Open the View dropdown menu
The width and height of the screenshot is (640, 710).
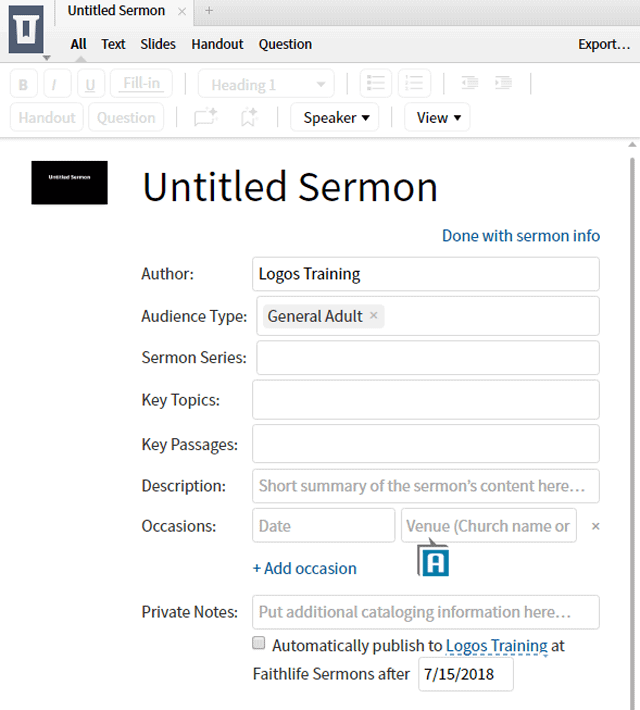[438, 118]
